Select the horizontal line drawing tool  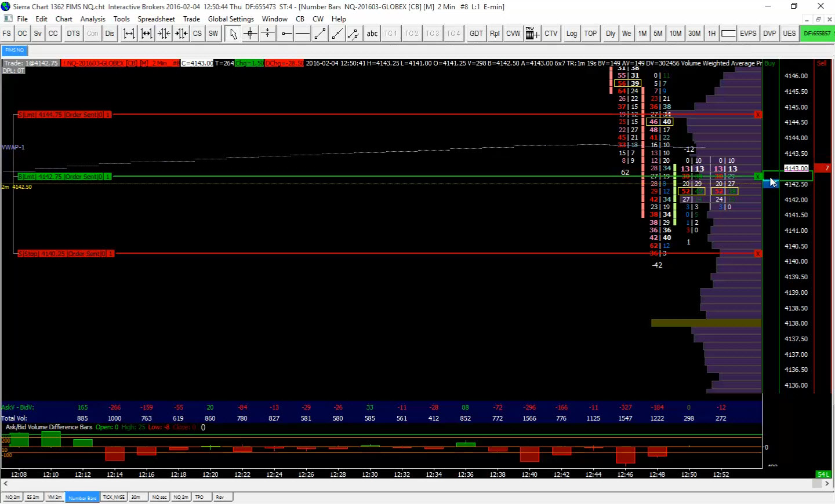(303, 34)
